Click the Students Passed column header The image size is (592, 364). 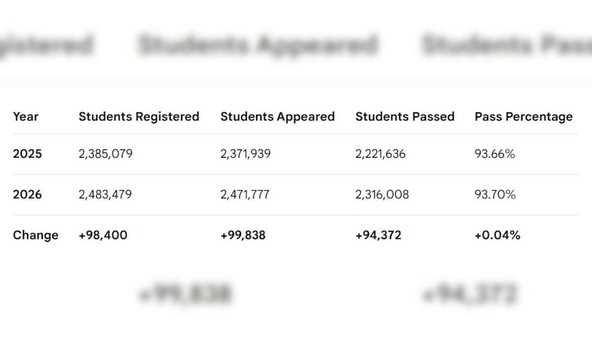tap(405, 117)
